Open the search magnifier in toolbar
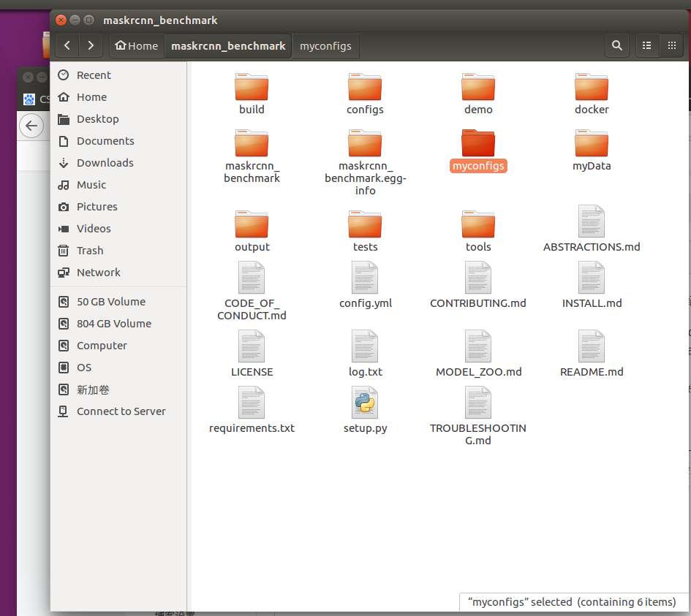Viewport: 691px width, 616px height. (x=617, y=45)
